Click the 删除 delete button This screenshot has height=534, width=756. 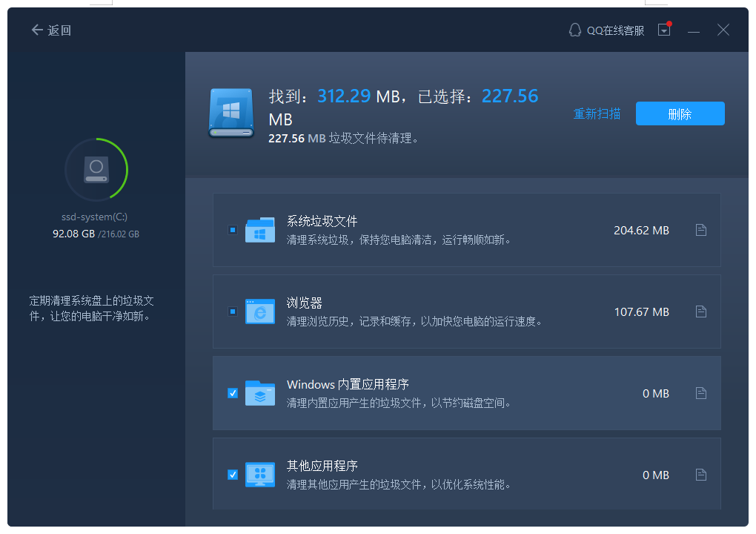680,113
